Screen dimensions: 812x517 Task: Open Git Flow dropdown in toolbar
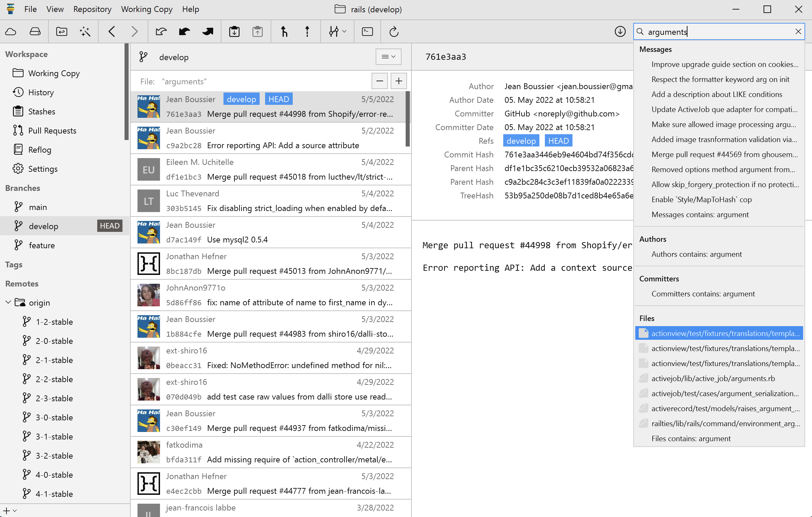point(337,32)
